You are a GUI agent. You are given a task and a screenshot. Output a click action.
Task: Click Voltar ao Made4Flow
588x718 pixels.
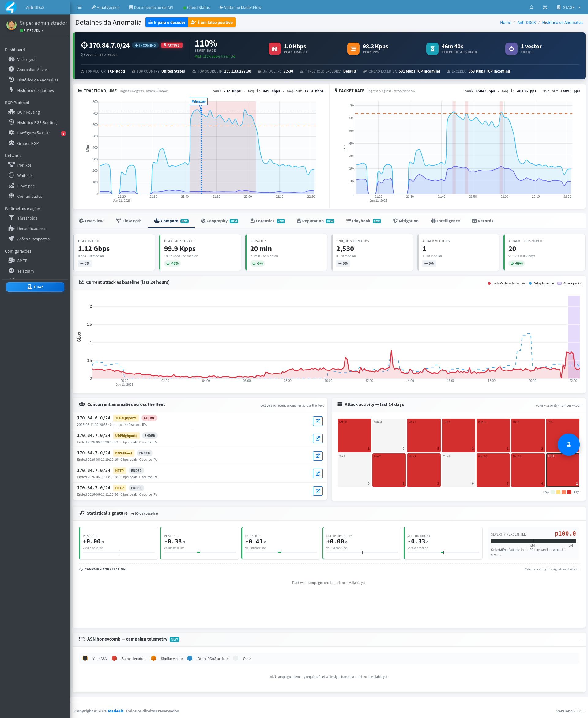tap(240, 7)
